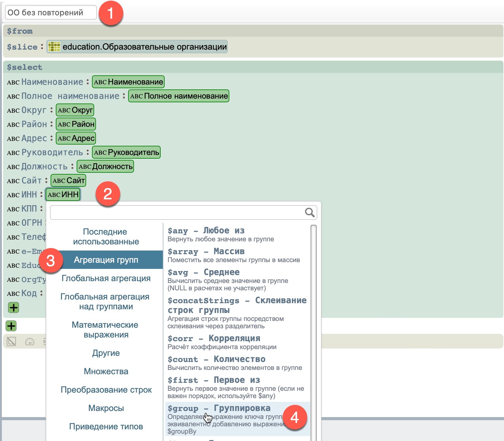Open the Преобразование строк category
This screenshot has width=504, height=441.
tap(106, 390)
